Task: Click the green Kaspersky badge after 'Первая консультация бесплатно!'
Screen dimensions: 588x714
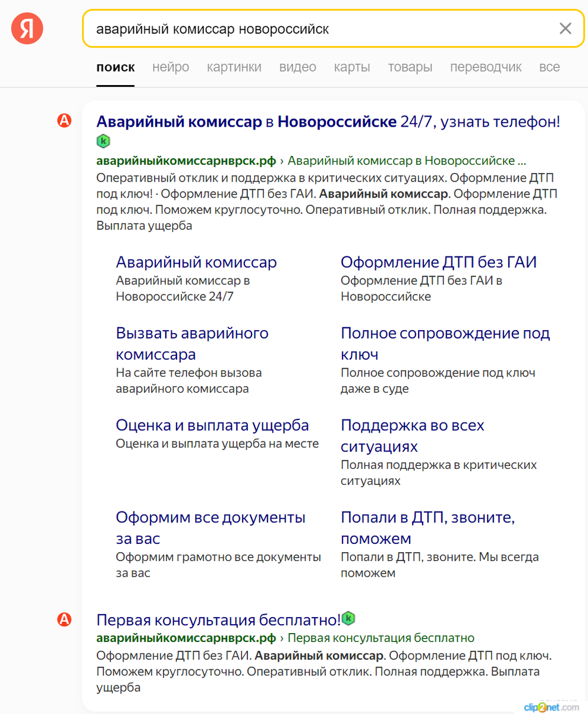Action: [x=348, y=618]
